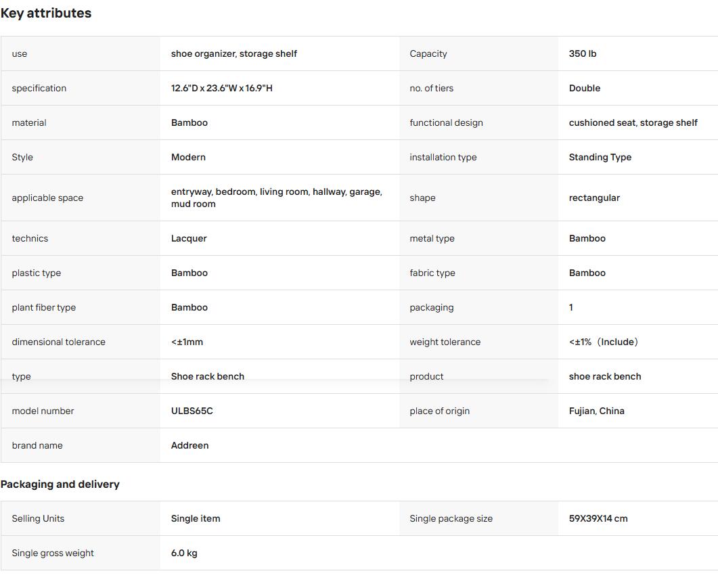Click the 'Single item' selling units value

pyautogui.click(x=196, y=518)
